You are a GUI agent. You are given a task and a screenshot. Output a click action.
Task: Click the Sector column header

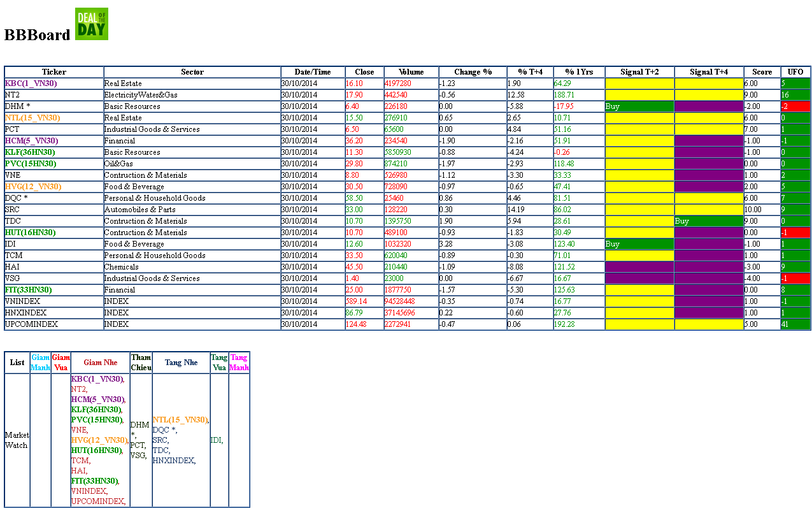point(192,72)
